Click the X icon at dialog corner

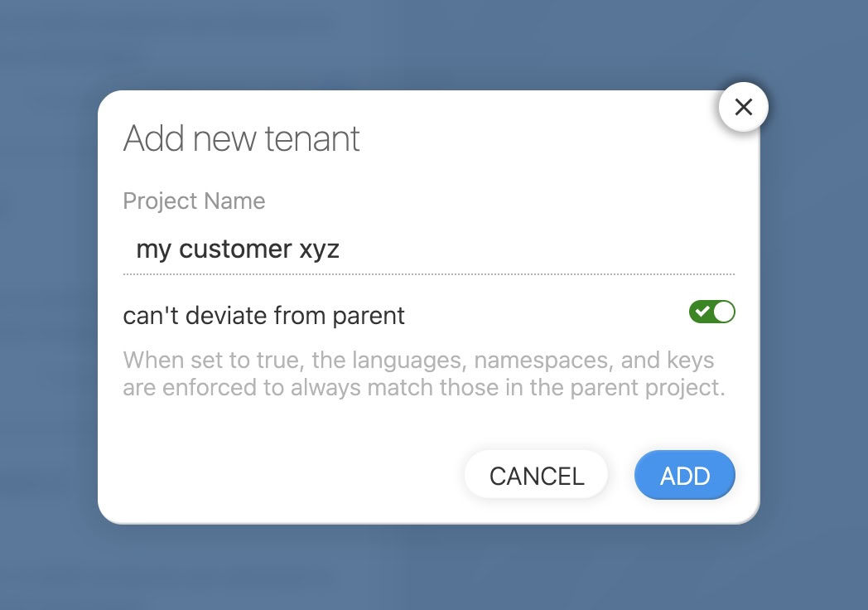point(743,107)
